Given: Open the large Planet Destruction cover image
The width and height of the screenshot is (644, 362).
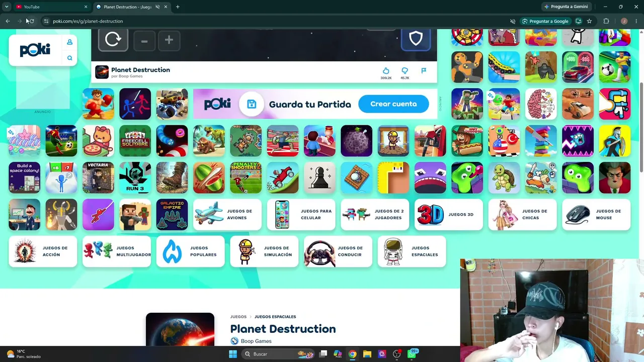Looking at the screenshot, I should [180, 329].
